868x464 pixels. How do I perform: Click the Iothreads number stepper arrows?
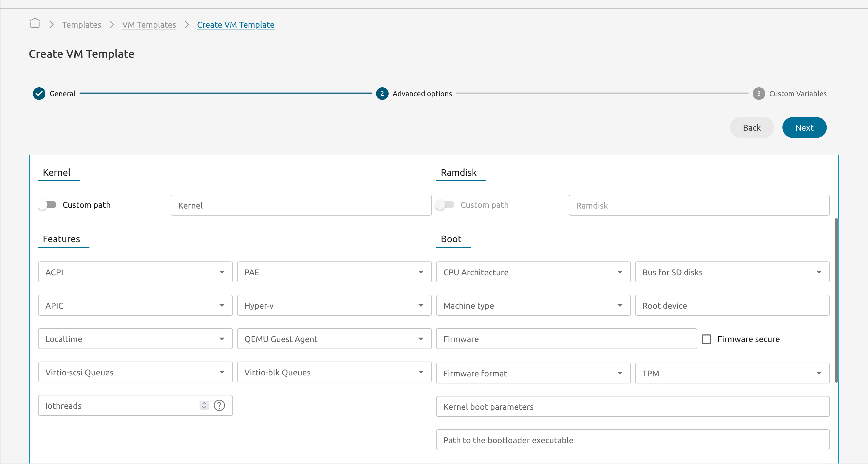click(204, 405)
